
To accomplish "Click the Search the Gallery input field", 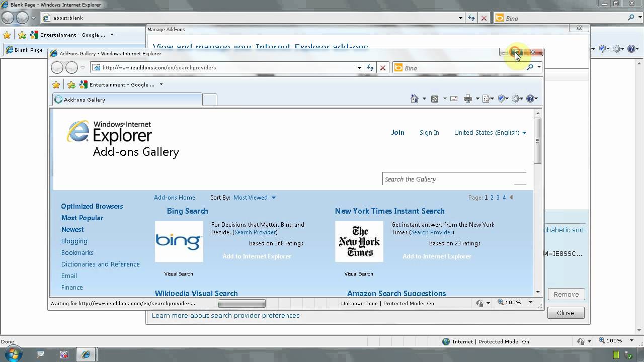I will coord(454,179).
